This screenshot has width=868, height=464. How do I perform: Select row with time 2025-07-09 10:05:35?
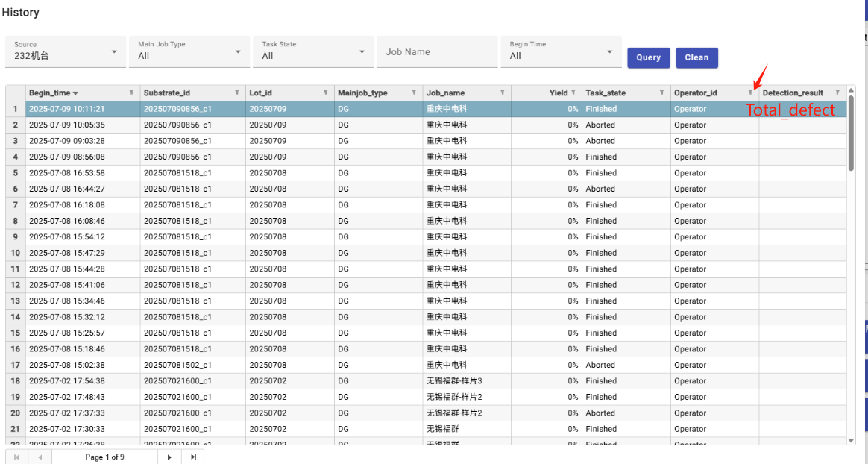(x=427, y=125)
